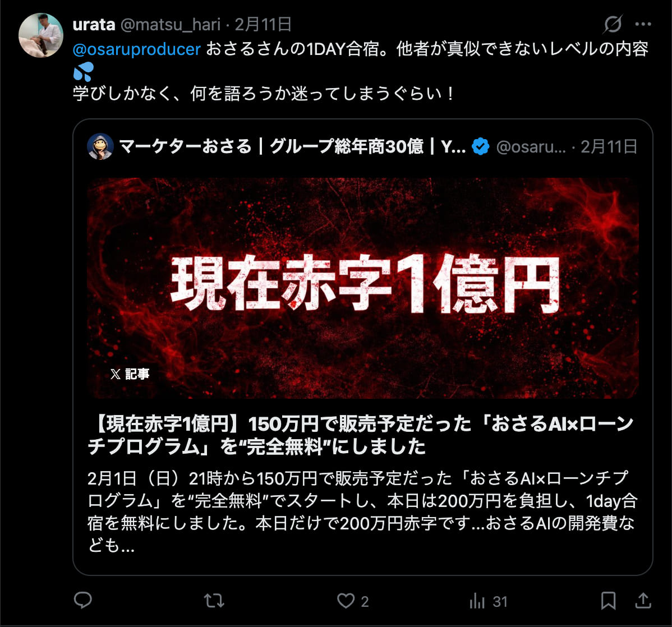Click the blue verified badge
This screenshot has width=672, height=627.
pyautogui.click(x=480, y=146)
